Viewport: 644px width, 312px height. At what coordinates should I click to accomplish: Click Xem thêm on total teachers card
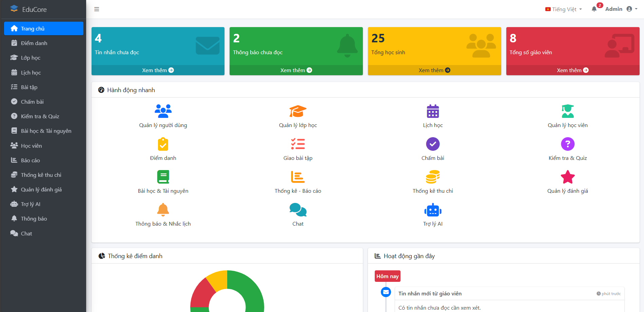click(x=573, y=70)
